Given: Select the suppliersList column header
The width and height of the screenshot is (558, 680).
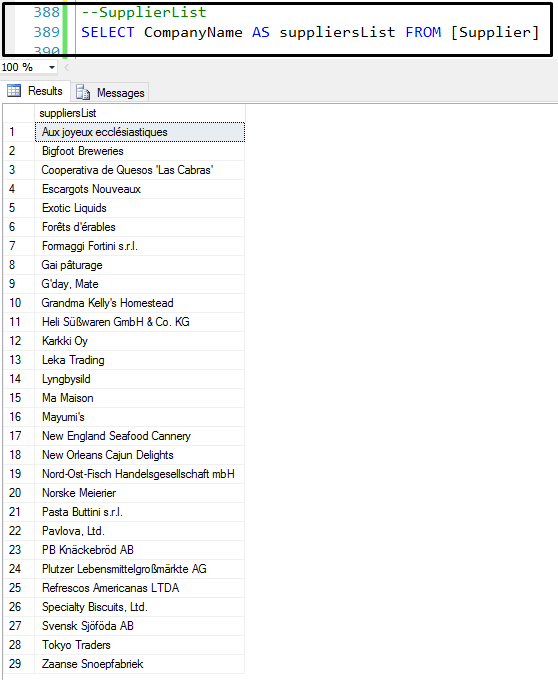Looking at the screenshot, I should coord(140,113).
